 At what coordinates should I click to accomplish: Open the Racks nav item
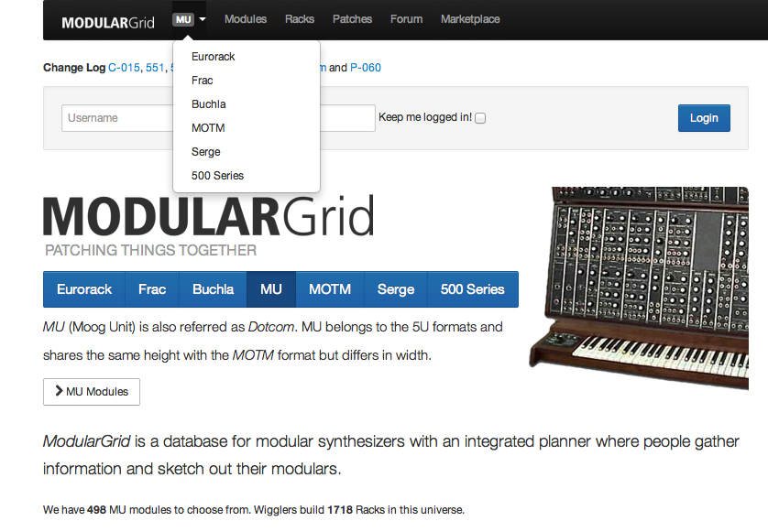tap(300, 19)
